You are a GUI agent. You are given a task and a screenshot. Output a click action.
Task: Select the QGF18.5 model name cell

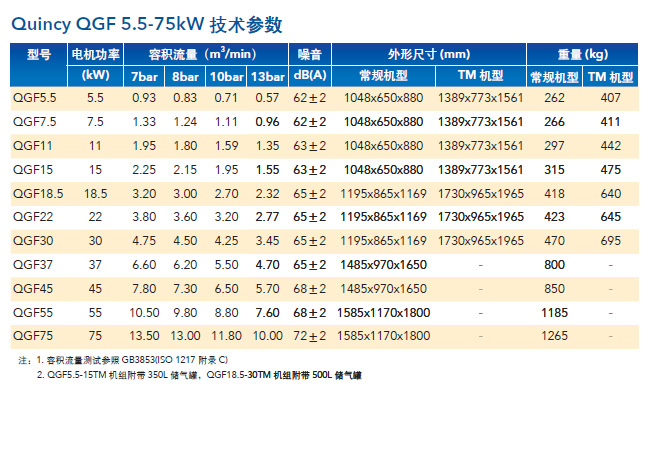coord(38,194)
